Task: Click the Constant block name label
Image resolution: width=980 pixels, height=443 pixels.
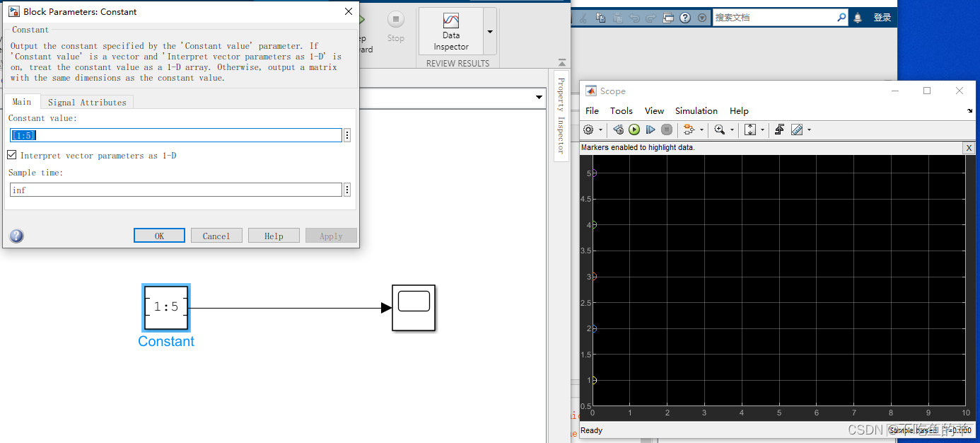Action: 166,341
